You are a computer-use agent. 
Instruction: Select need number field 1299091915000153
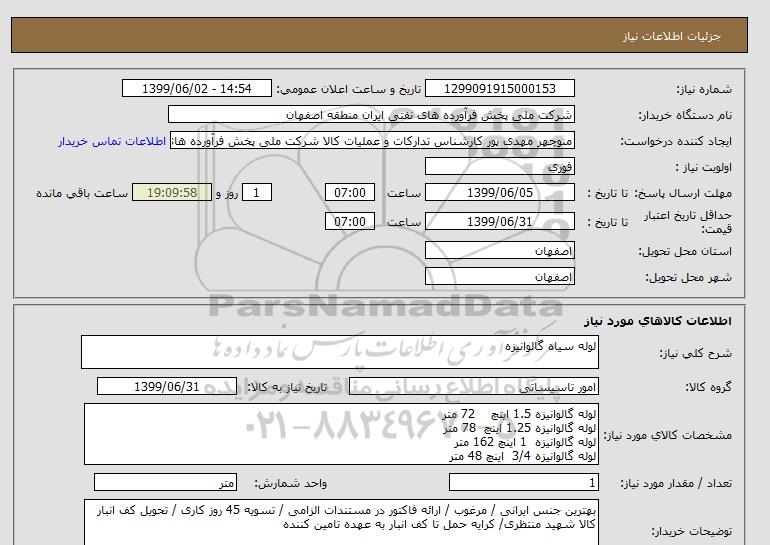coord(499,88)
